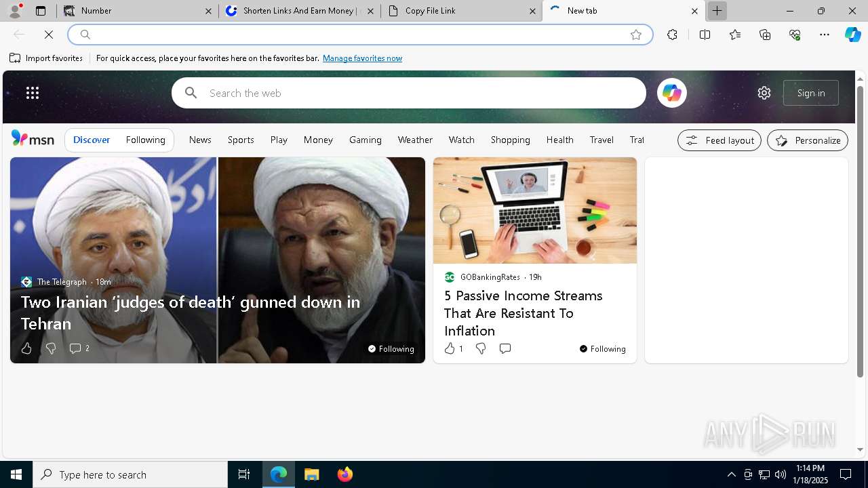Toggle Following on GOBankingRates article
Image resolution: width=868 pixels, height=488 pixels.
603,348
